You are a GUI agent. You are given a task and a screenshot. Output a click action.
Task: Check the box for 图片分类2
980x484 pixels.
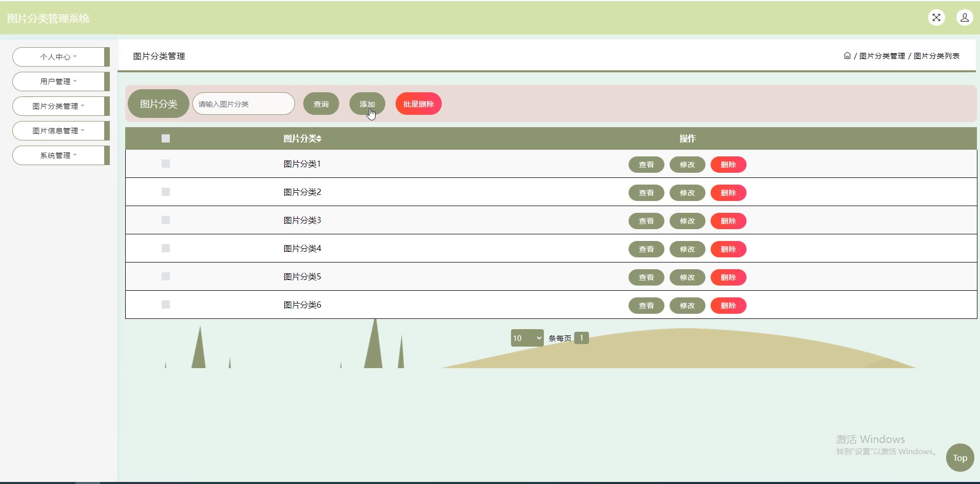click(x=165, y=192)
